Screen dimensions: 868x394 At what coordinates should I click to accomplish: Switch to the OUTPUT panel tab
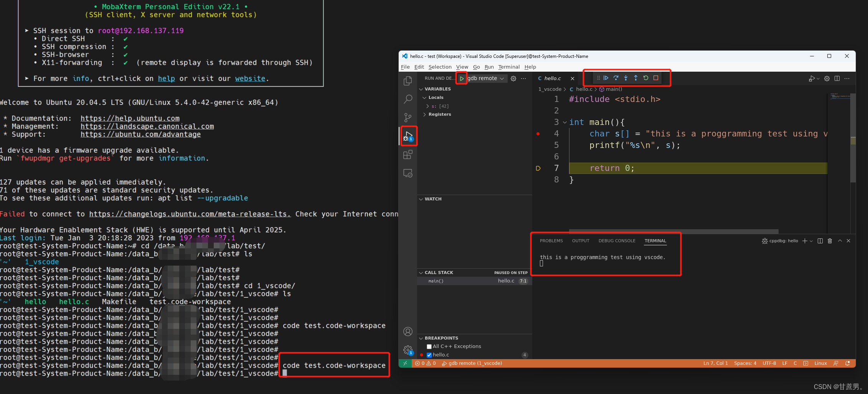click(581, 241)
